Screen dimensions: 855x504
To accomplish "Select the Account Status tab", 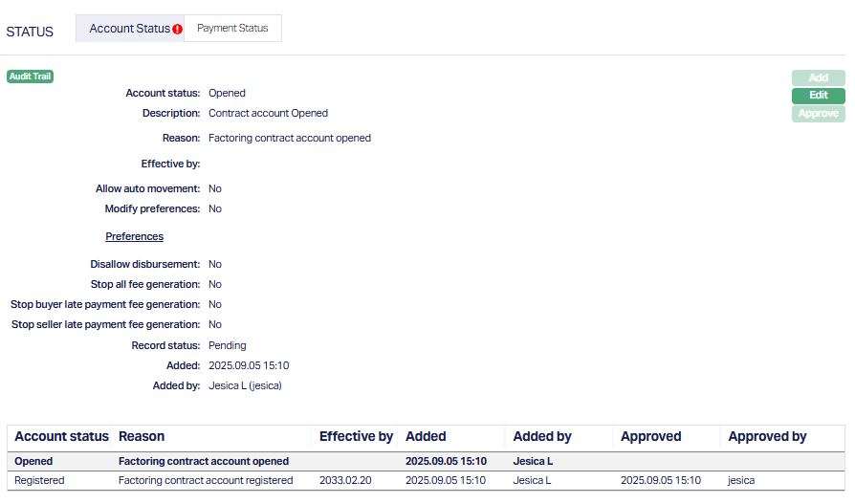I will (128, 29).
